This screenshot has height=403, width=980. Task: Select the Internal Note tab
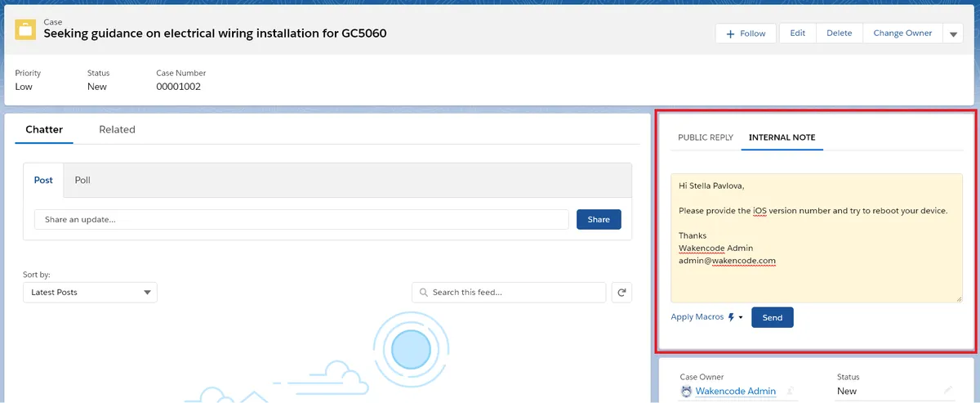coord(782,137)
